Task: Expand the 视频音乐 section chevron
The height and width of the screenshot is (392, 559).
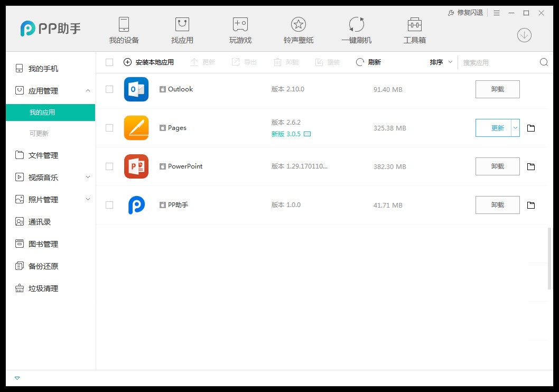Action: pos(88,177)
